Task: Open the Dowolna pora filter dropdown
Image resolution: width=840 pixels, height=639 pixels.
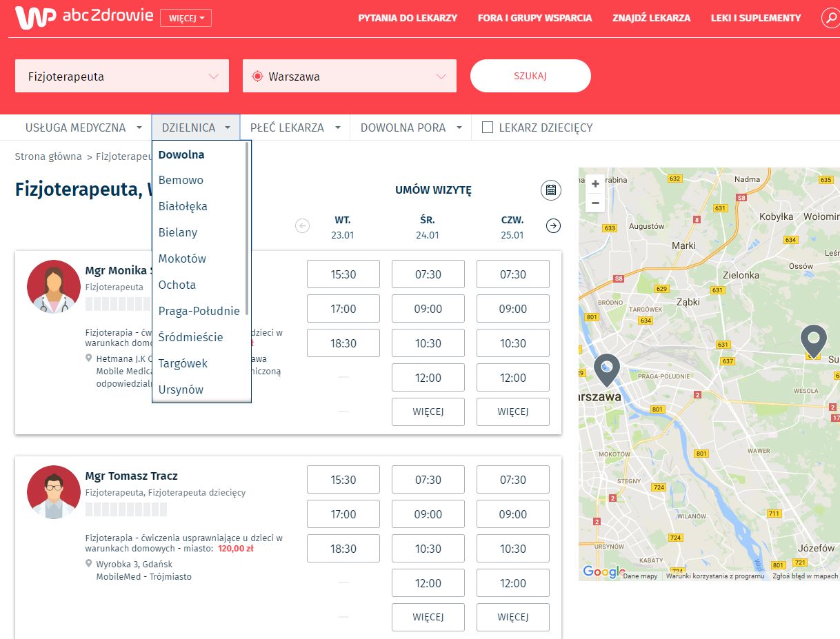Action: point(411,128)
